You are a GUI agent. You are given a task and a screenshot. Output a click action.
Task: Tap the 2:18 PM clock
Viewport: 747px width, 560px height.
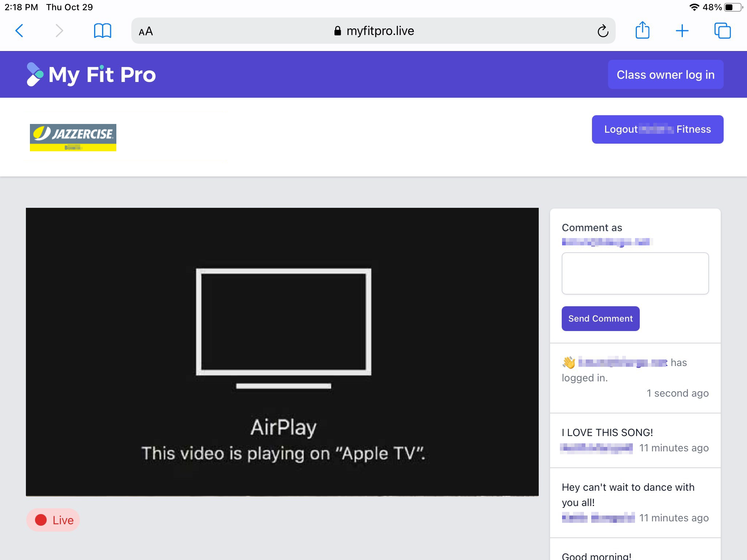(21, 7)
